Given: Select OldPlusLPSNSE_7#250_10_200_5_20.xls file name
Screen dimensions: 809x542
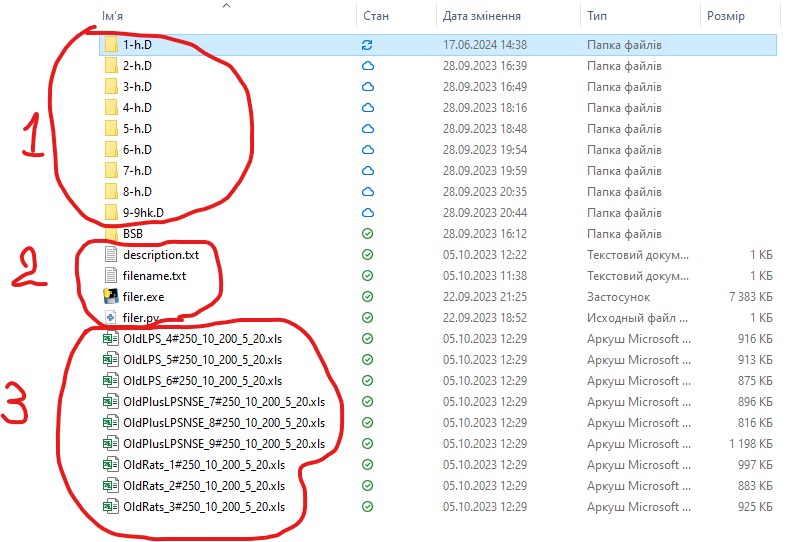Looking at the screenshot, I should 224,402.
